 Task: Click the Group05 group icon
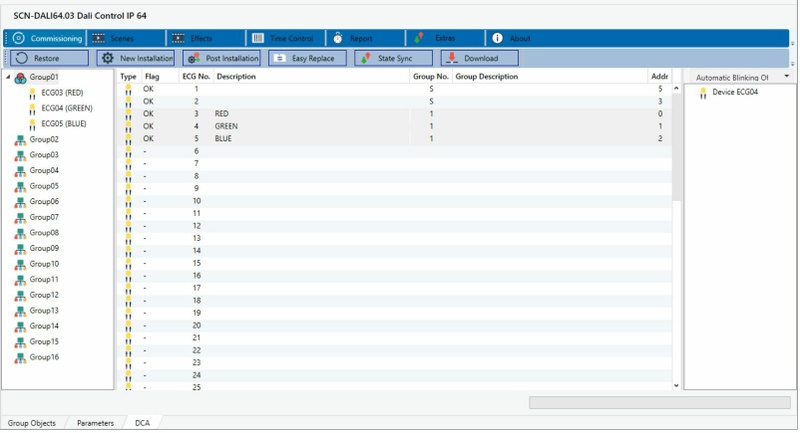[20, 187]
